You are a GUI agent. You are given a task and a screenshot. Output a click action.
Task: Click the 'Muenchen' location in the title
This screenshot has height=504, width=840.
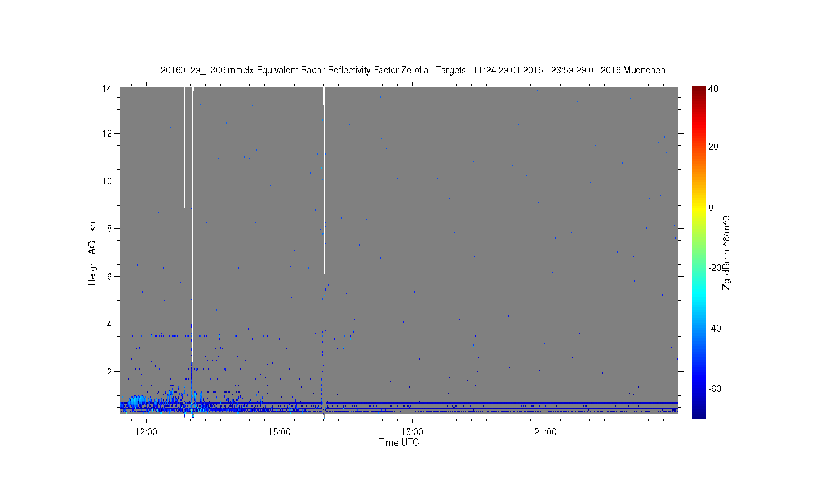[x=644, y=70]
